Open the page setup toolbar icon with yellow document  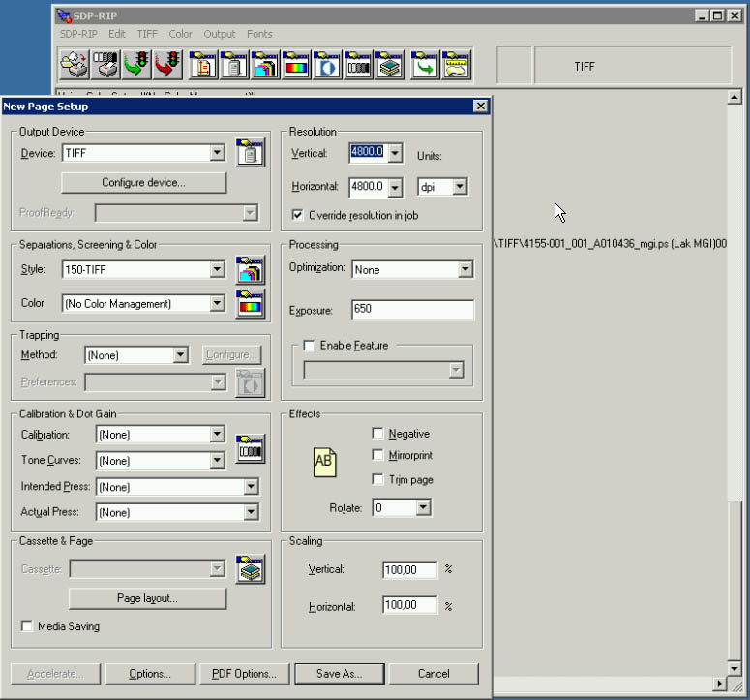click(203, 65)
